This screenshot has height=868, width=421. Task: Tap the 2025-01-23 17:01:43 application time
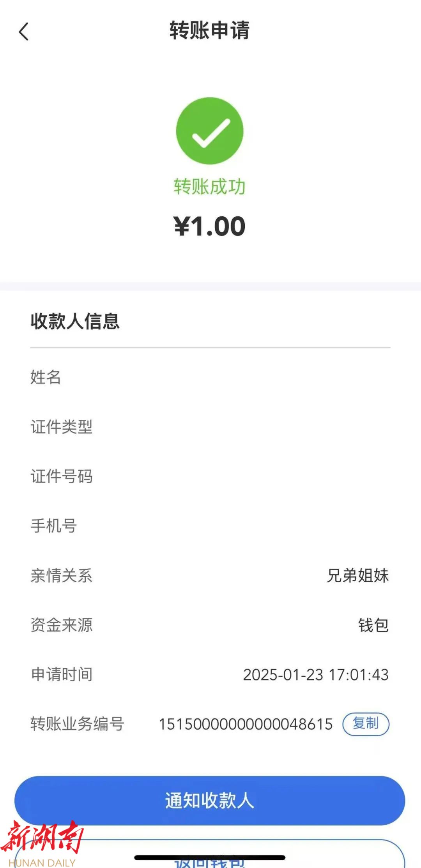coord(316,675)
